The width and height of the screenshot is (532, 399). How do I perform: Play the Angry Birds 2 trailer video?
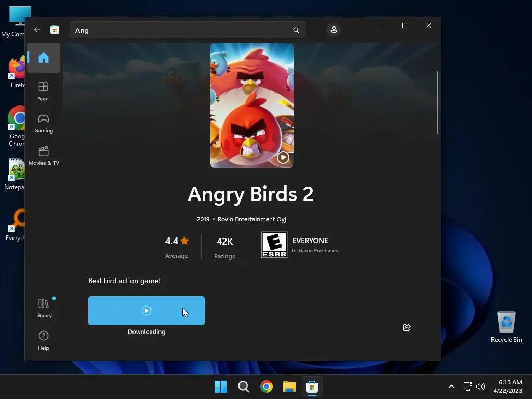click(x=283, y=157)
